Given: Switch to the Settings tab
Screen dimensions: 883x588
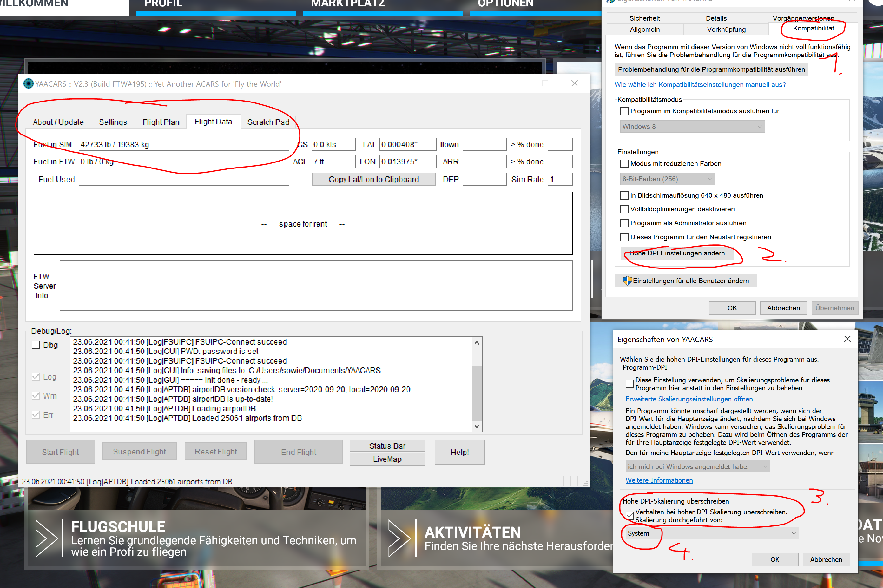Looking at the screenshot, I should [x=113, y=122].
